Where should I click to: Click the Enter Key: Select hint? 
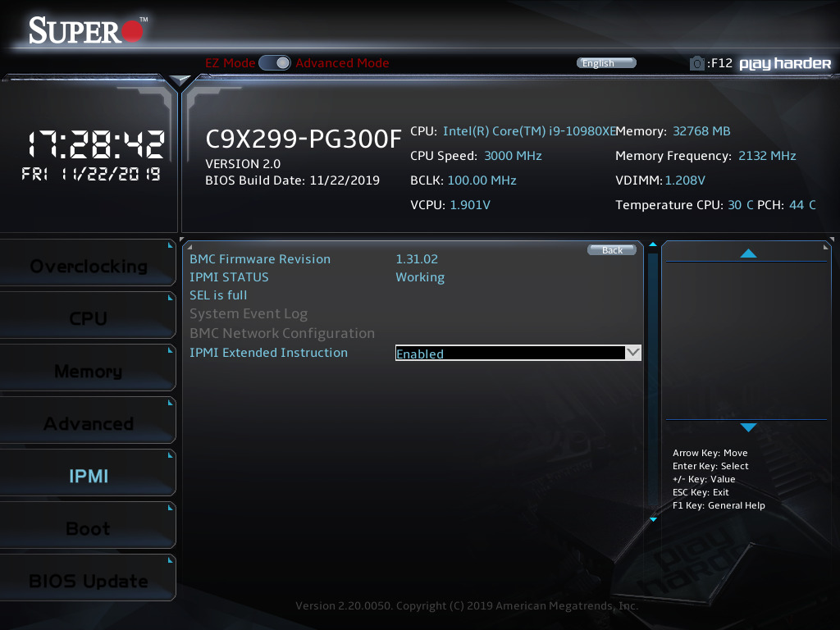point(710,466)
